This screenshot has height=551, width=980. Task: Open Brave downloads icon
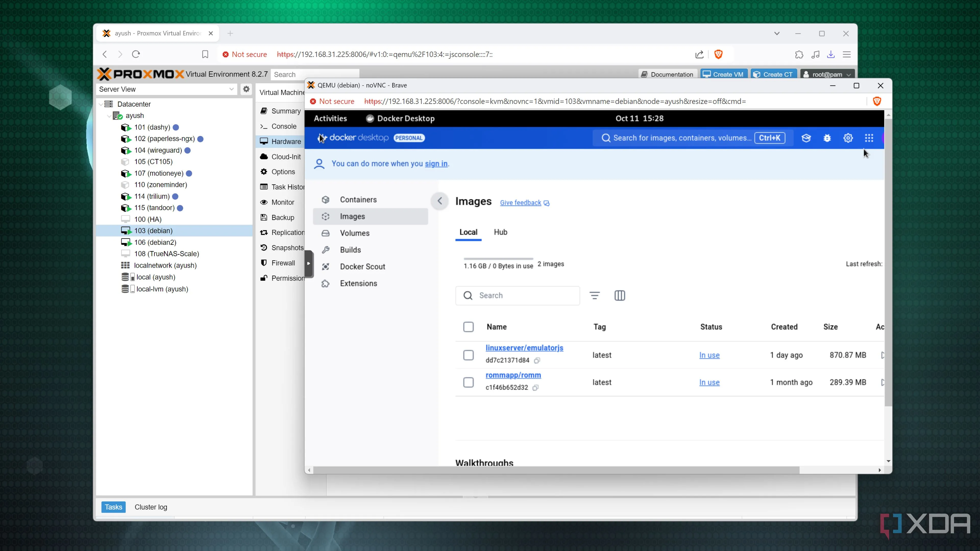pyautogui.click(x=831, y=54)
